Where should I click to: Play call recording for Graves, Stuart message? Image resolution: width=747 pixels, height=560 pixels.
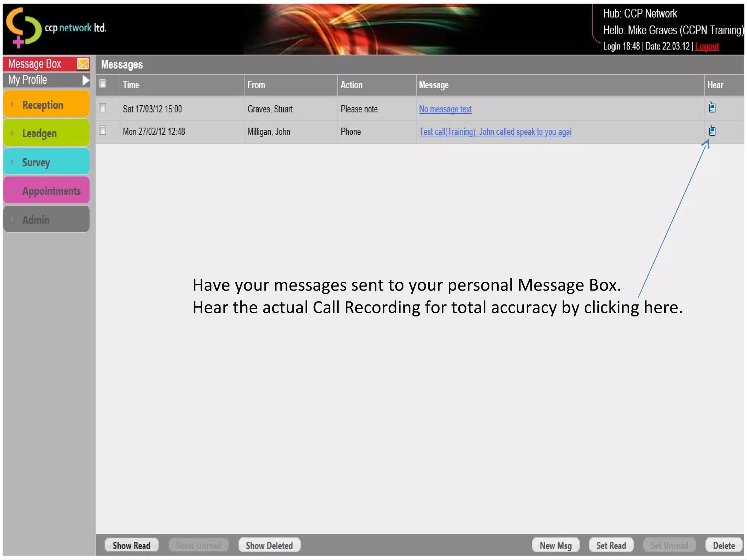[712, 108]
